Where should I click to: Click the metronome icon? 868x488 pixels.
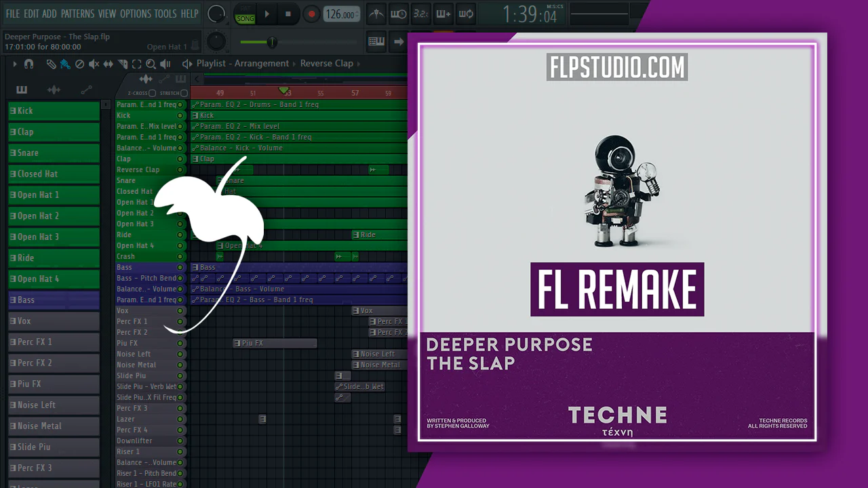coord(377,14)
